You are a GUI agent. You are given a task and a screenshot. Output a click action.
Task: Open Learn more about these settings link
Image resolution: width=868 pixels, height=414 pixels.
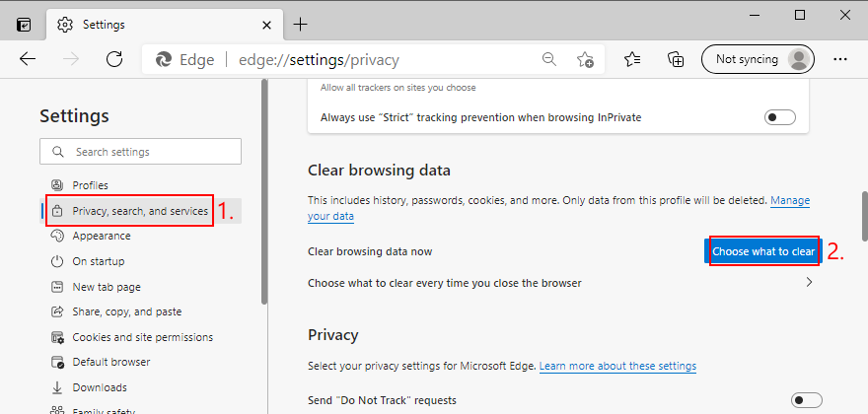coord(617,366)
